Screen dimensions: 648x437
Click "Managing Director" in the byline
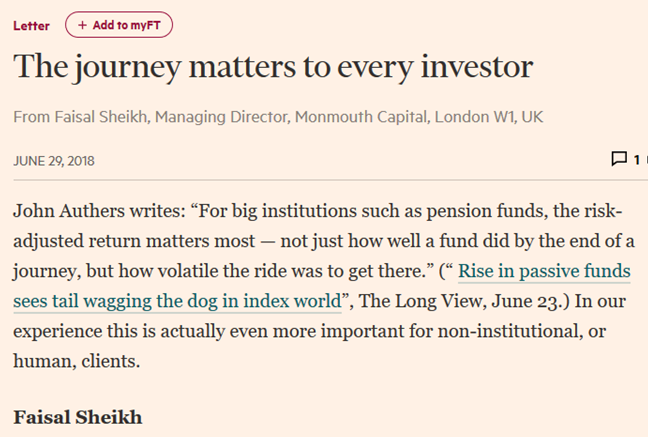(x=221, y=117)
